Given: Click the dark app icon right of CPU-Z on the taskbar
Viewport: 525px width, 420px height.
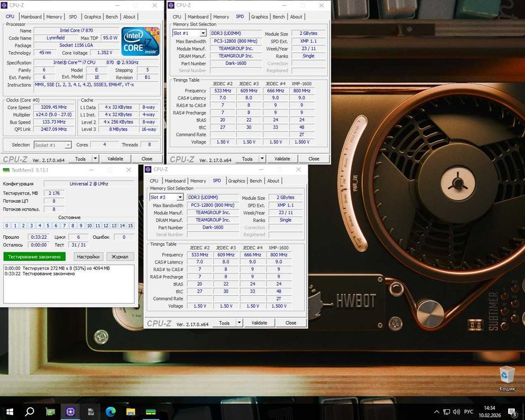Looking at the screenshot, I should coord(91,412).
